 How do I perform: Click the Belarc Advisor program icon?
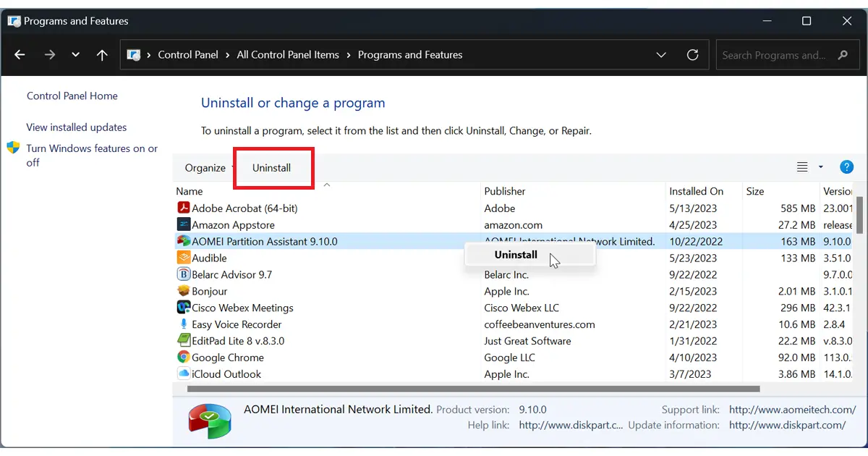pos(184,274)
